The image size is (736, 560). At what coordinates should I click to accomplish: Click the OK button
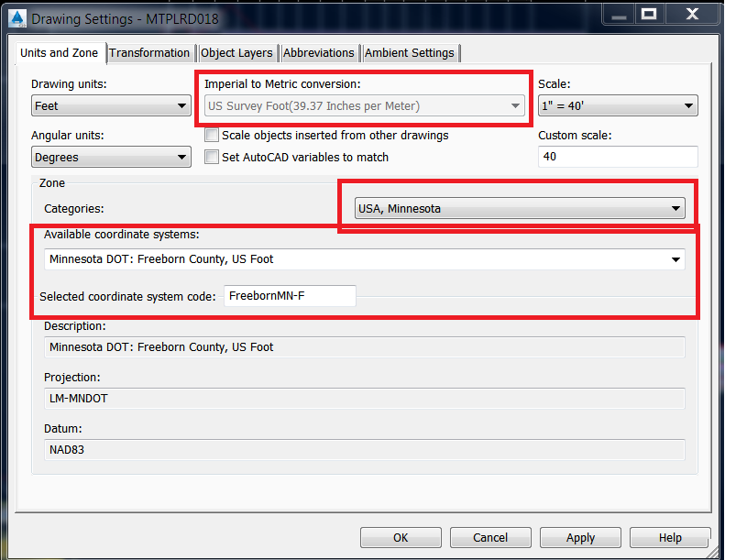coord(401,537)
